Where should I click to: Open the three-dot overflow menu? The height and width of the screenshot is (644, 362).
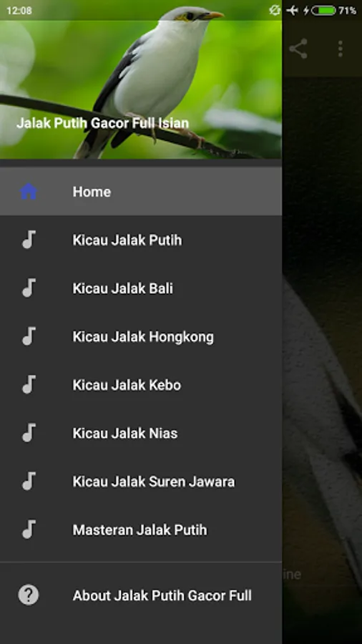(x=340, y=49)
